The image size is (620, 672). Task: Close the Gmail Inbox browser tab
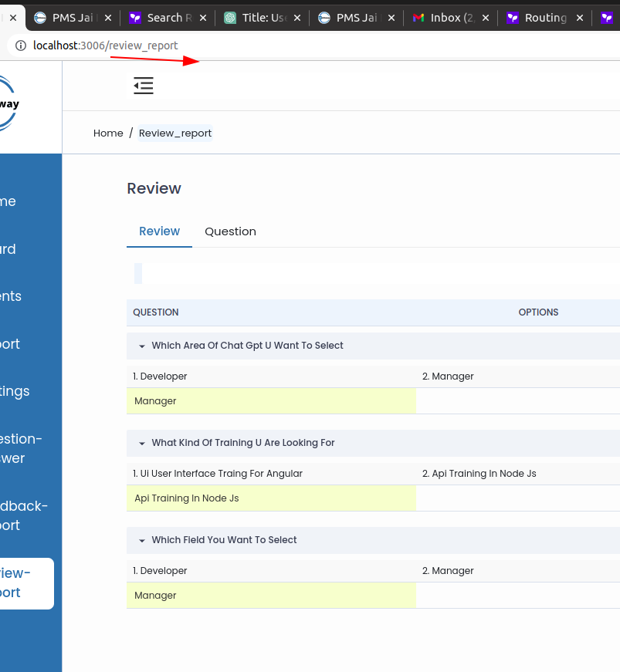click(x=486, y=18)
